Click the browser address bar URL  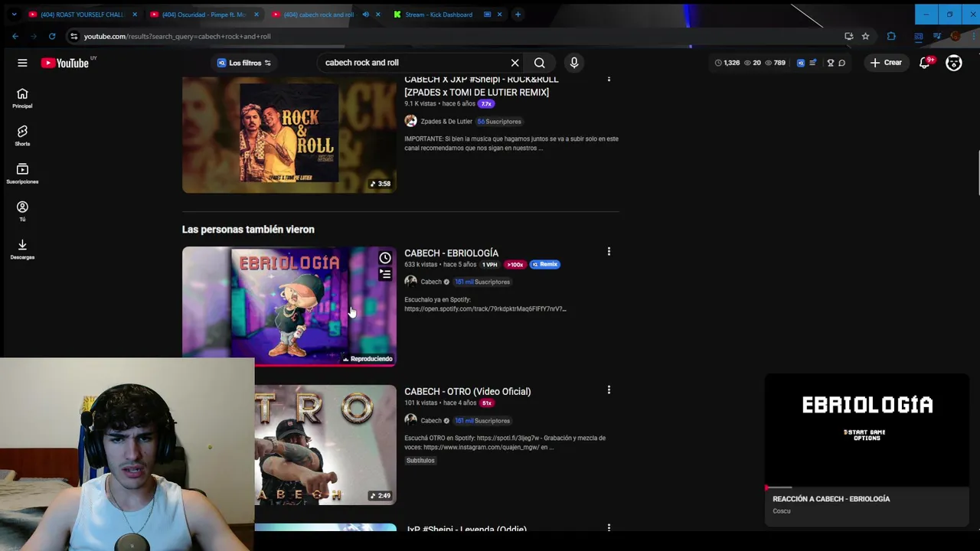pos(177,36)
